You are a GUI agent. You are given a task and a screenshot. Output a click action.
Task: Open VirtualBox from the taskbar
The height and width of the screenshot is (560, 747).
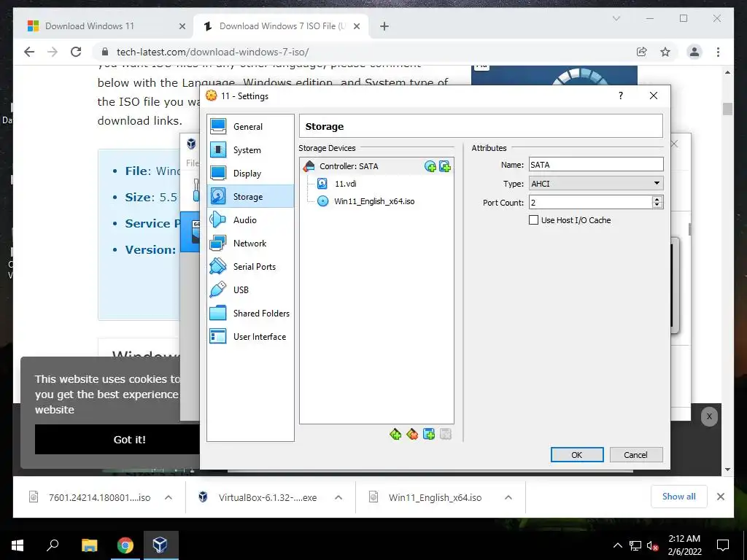tap(160, 545)
